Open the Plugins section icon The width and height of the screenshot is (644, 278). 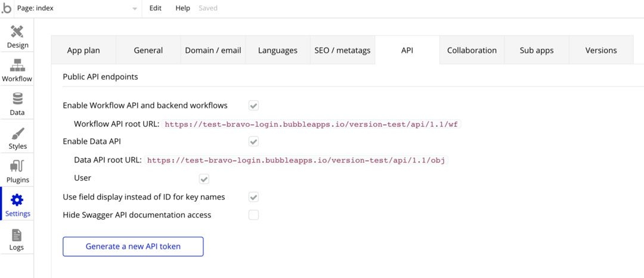(x=17, y=166)
